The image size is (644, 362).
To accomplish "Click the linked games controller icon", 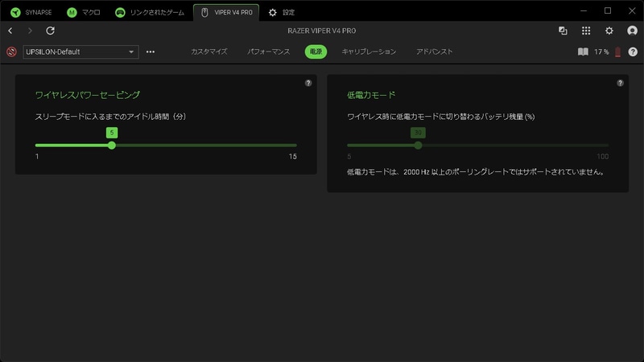I will (x=120, y=12).
